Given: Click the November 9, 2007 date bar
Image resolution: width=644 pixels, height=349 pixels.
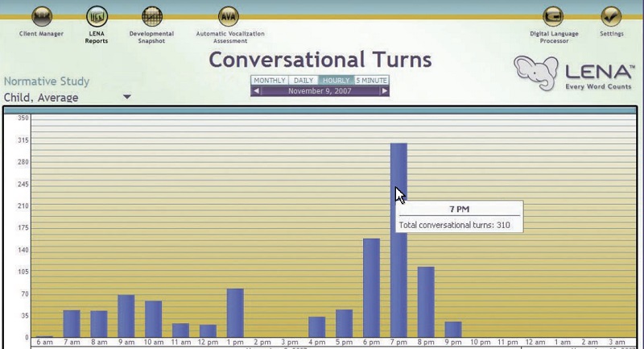Looking at the screenshot, I should point(320,91).
